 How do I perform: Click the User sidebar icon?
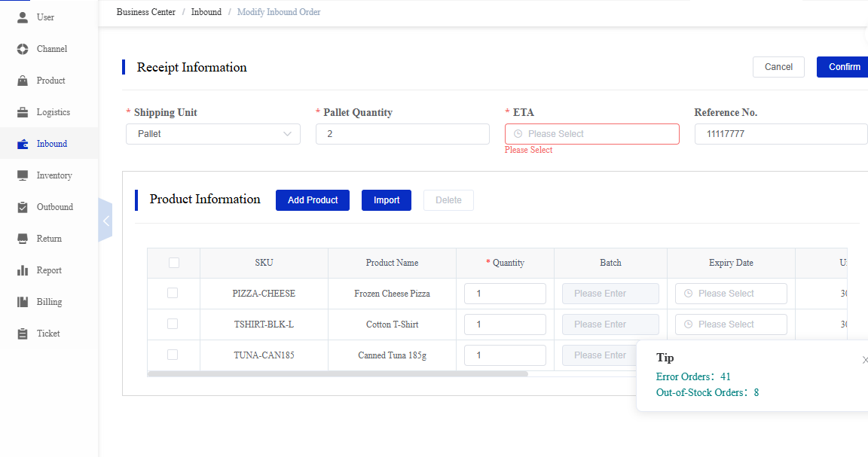(23, 18)
